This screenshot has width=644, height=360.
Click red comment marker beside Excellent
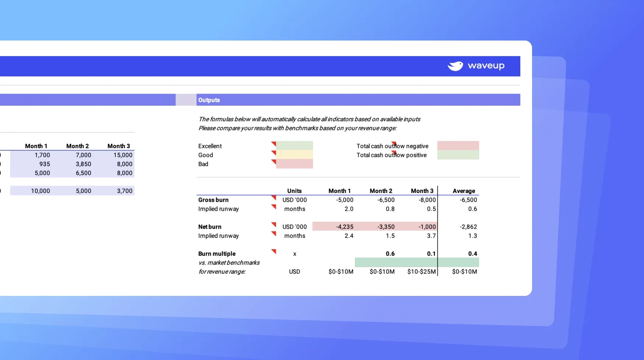(274, 143)
